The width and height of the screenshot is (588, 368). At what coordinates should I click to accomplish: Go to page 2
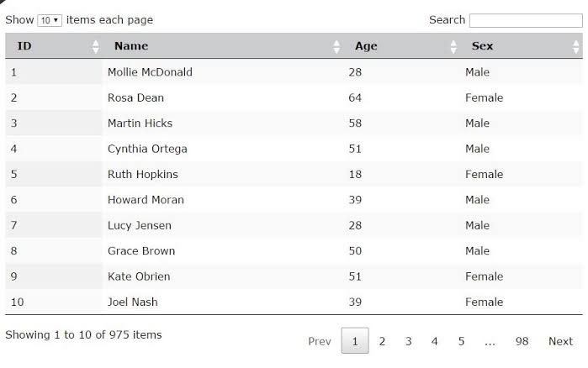click(x=382, y=341)
